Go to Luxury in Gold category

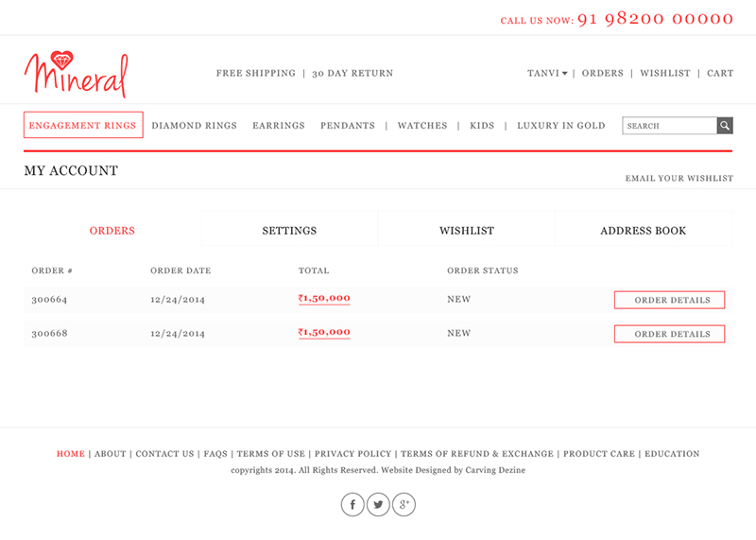(560, 126)
